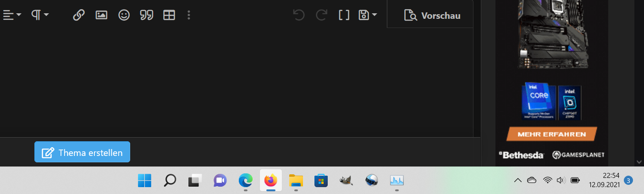The image size is (644, 194).
Task: Expand the text alignment dropdown
Action: [12, 15]
